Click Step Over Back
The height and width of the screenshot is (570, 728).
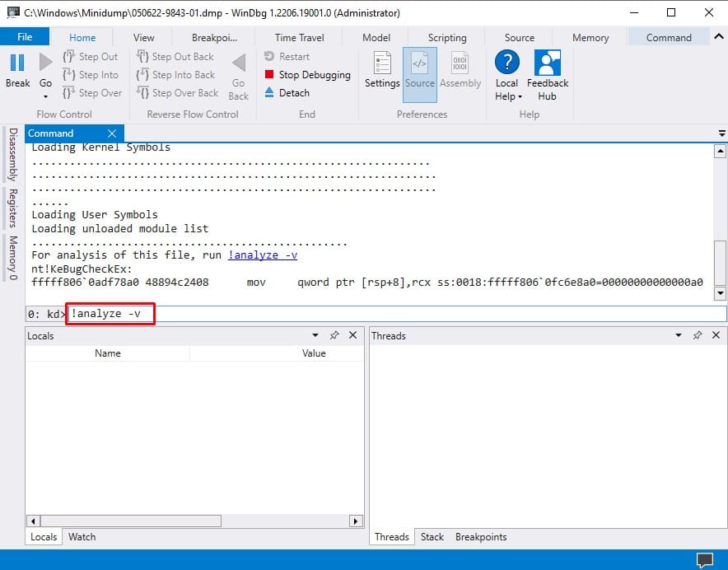[177, 93]
